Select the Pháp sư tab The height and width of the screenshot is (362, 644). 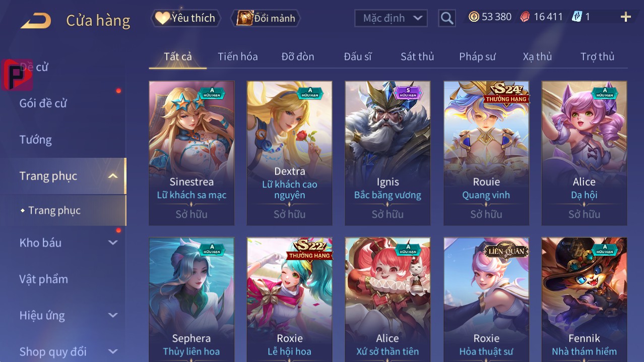click(x=477, y=56)
